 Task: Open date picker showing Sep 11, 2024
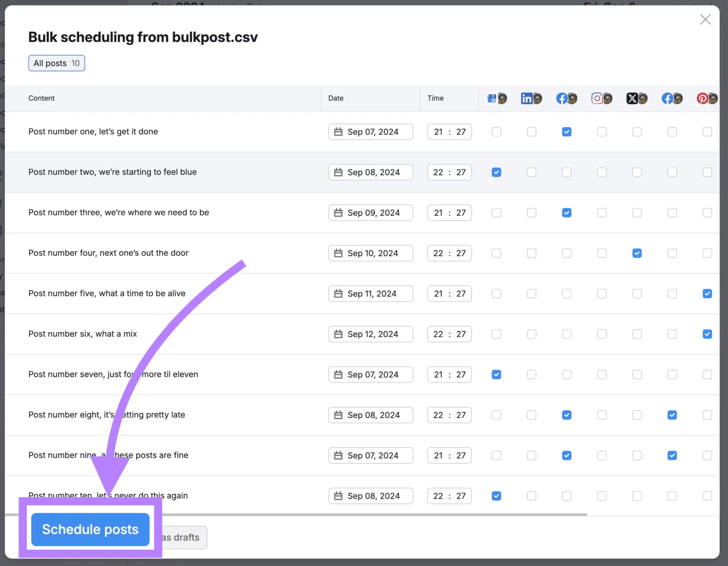[x=370, y=294]
